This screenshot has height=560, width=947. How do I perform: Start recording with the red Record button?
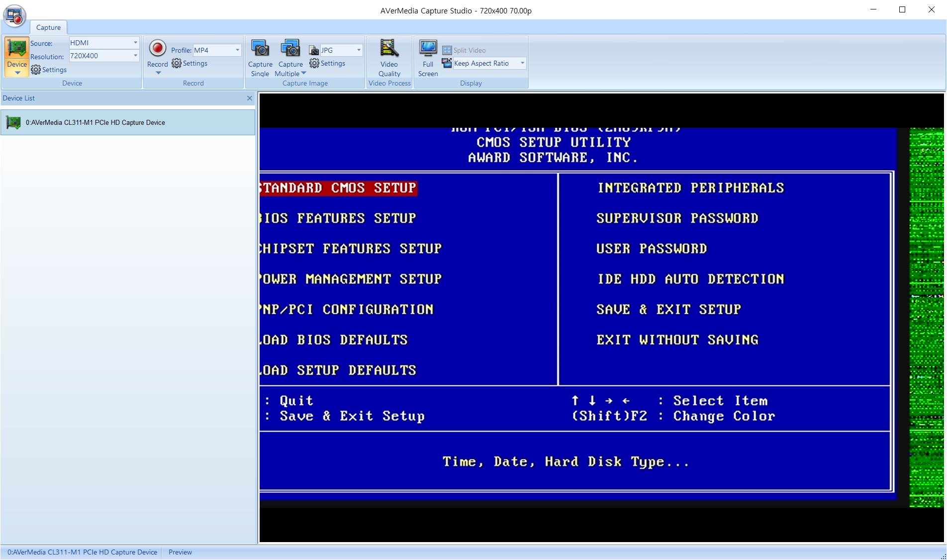[158, 48]
